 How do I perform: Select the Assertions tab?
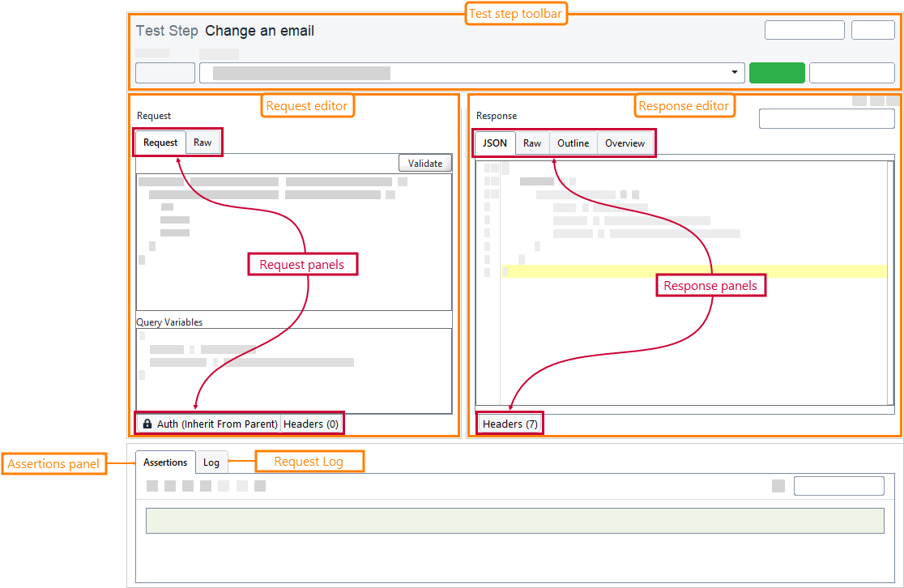coord(165,462)
